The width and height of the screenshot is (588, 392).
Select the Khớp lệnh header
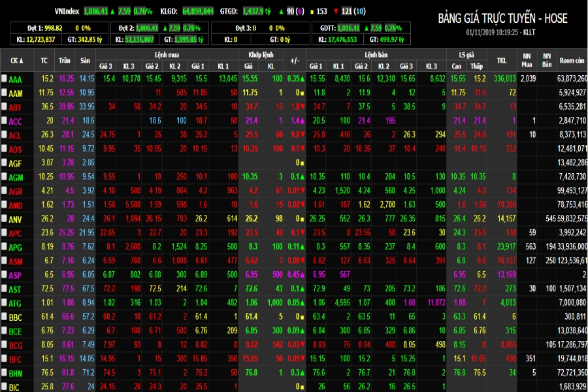point(261,55)
